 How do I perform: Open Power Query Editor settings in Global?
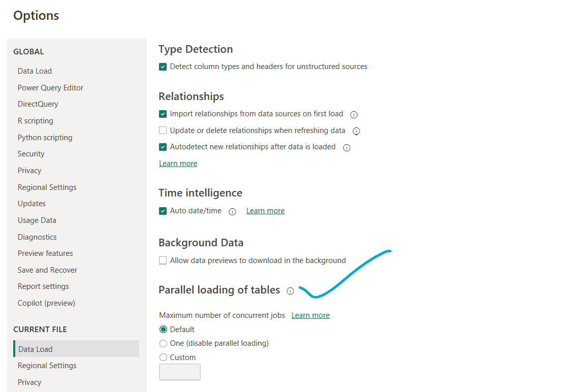pyautogui.click(x=50, y=87)
